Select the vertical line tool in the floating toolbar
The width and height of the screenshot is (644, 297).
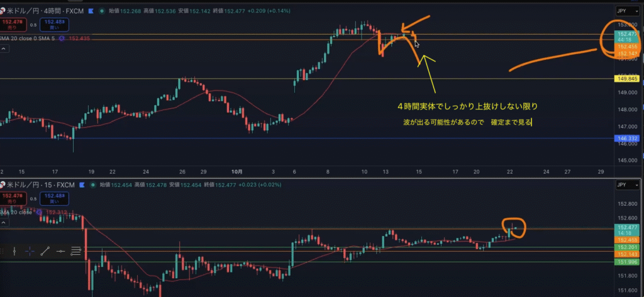[14, 250]
